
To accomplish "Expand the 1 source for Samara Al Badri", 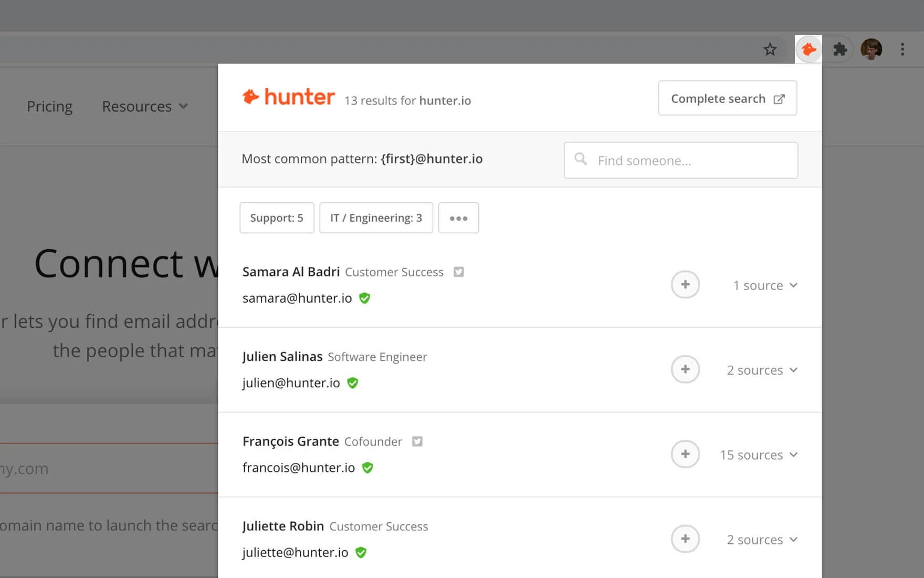I will [765, 285].
